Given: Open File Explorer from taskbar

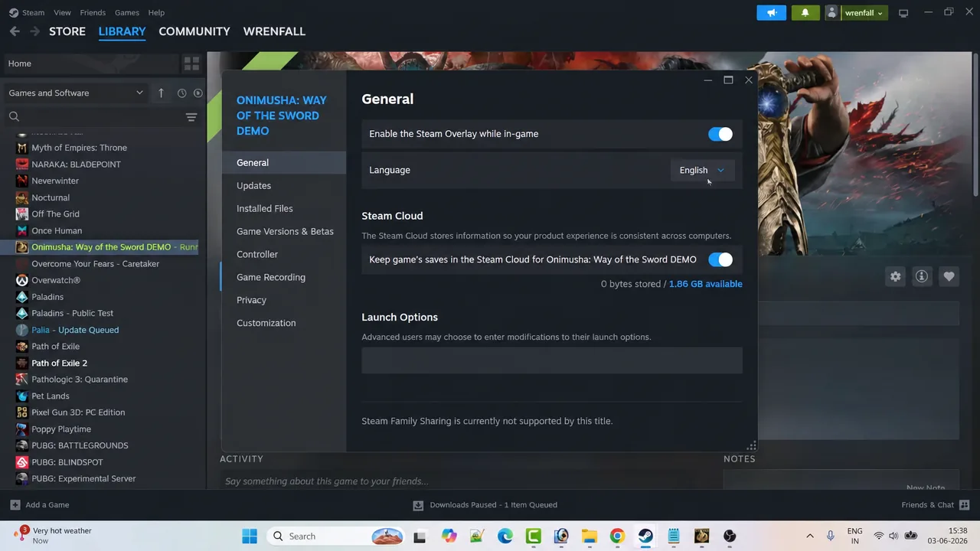Looking at the screenshot, I should 589,536.
